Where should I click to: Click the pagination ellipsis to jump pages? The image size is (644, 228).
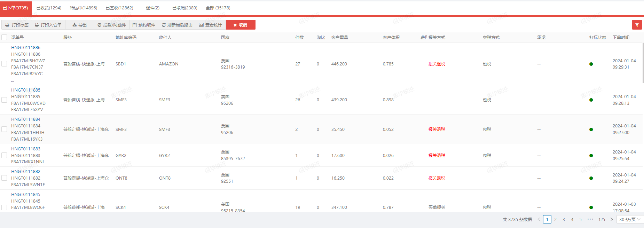[590, 219]
